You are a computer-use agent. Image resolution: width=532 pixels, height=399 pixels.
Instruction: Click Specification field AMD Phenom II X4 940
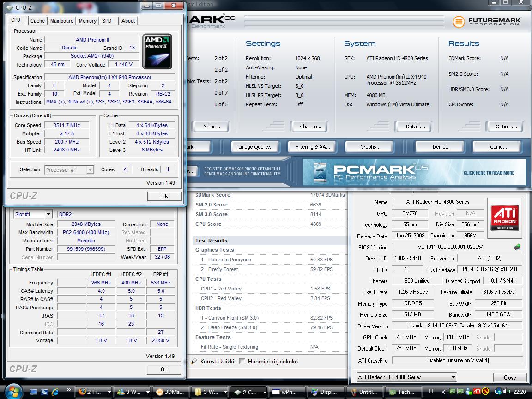click(110, 77)
